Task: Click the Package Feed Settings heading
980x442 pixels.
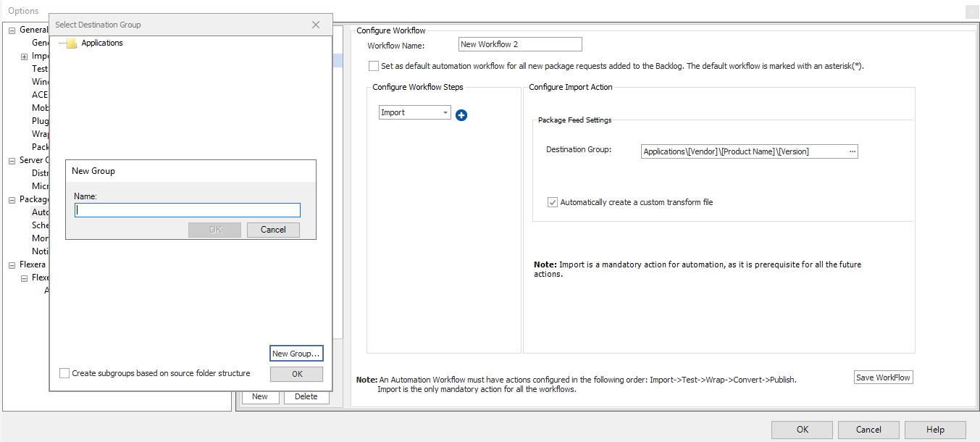Action: click(574, 120)
